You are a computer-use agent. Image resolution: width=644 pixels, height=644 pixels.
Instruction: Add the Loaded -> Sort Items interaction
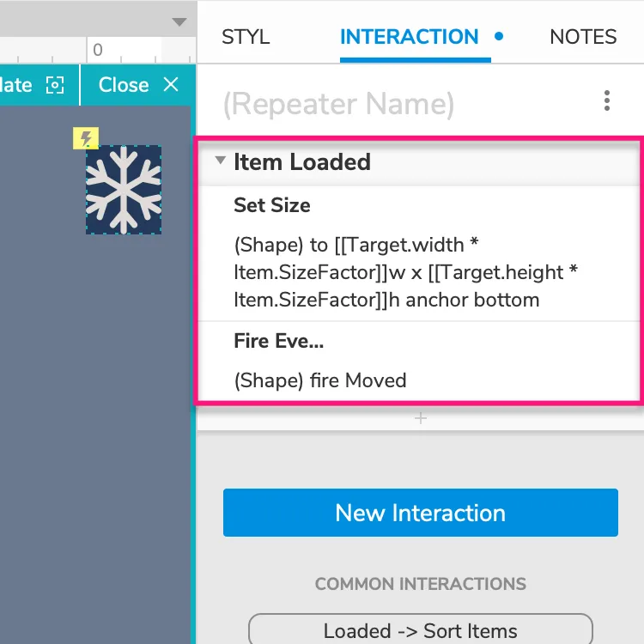coord(420,631)
